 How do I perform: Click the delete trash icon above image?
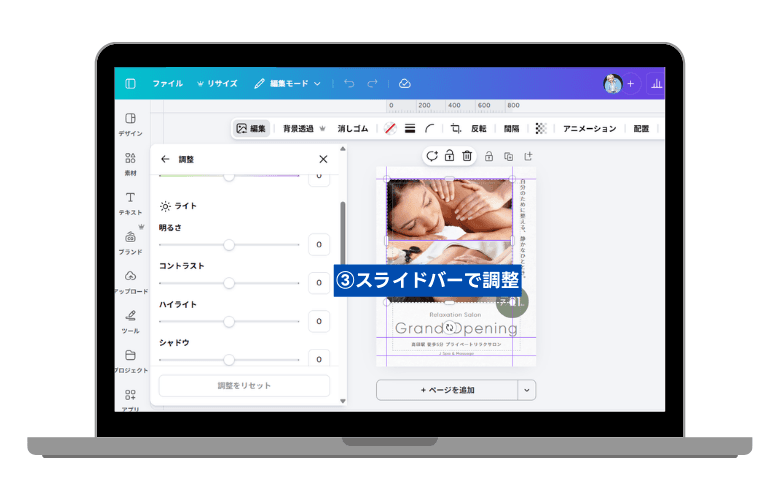(x=467, y=156)
